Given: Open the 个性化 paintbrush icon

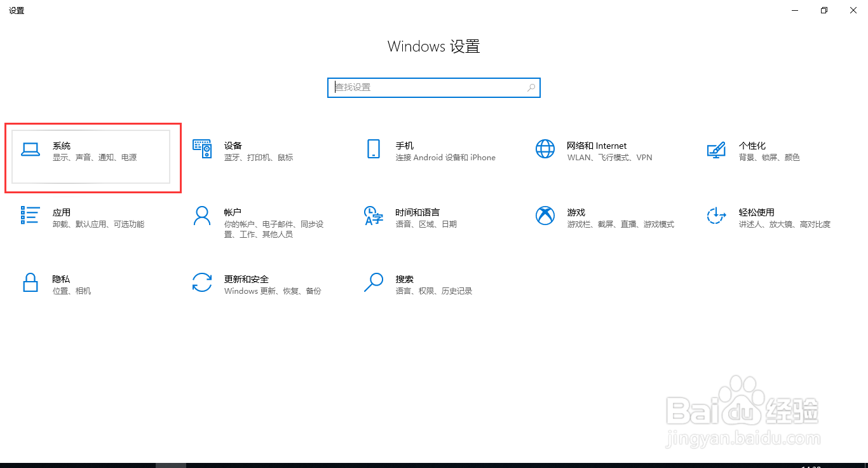Looking at the screenshot, I should [716, 150].
